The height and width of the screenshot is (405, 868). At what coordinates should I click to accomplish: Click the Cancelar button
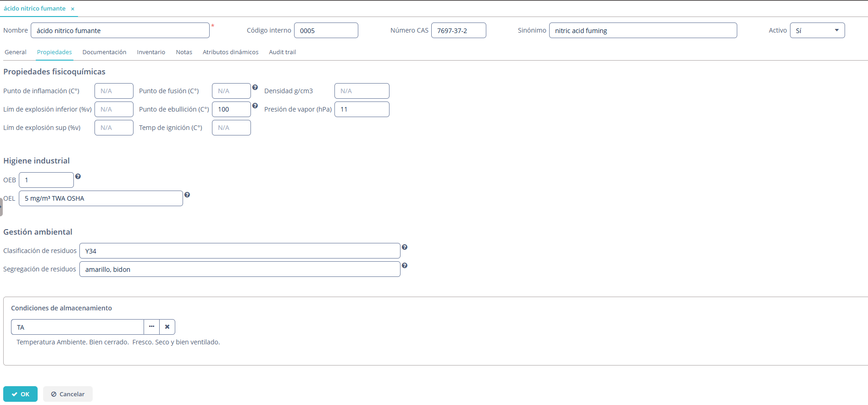pos(68,394)
